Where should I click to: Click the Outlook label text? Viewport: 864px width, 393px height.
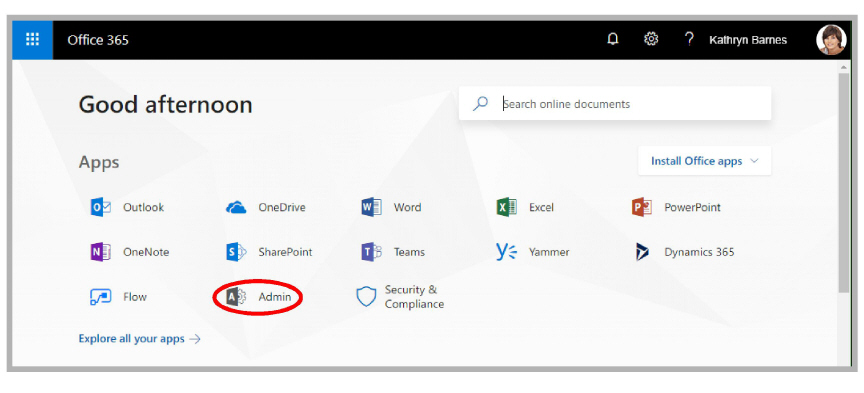click(144, 208)
